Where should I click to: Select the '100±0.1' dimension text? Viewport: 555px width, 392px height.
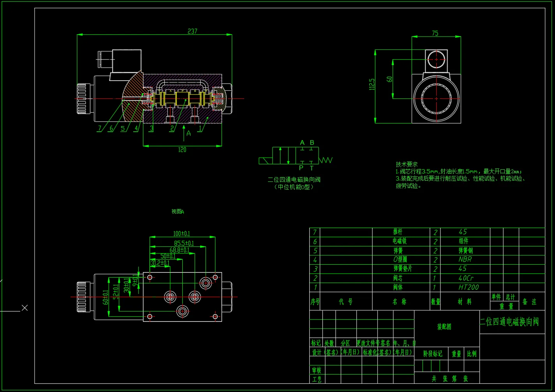tap(181, 234)
